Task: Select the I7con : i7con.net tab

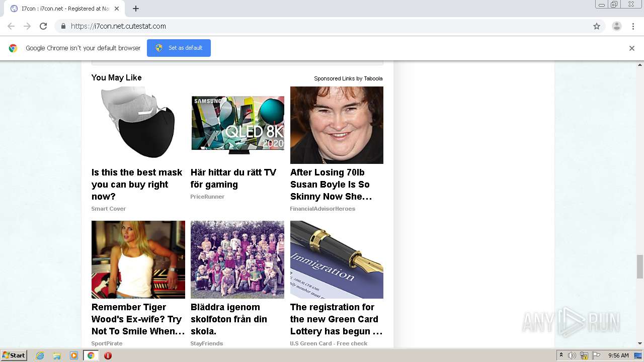Action: click(64, 9)
